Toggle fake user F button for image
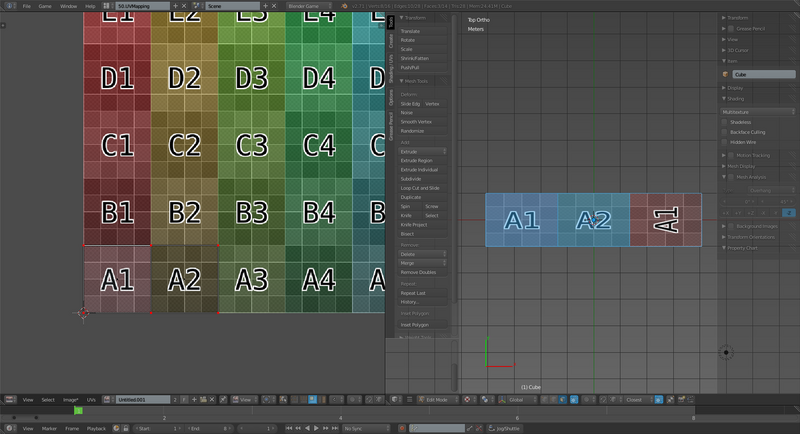800x434 pixels. (184, 400)
